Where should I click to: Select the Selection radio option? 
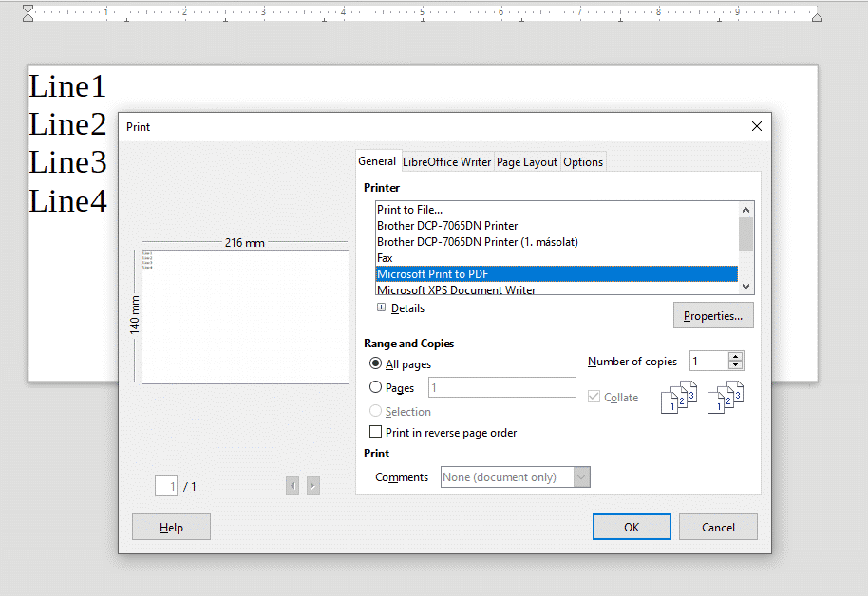(x=375, y=411)
